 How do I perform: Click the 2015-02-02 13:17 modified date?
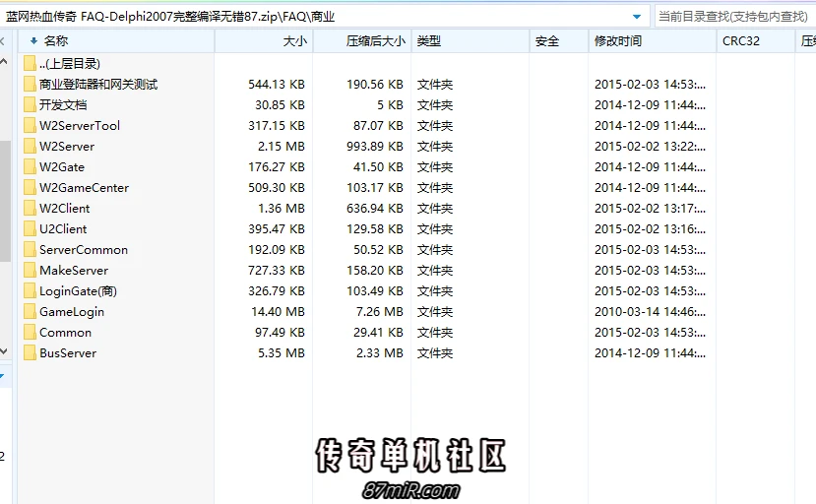[650, 209]
